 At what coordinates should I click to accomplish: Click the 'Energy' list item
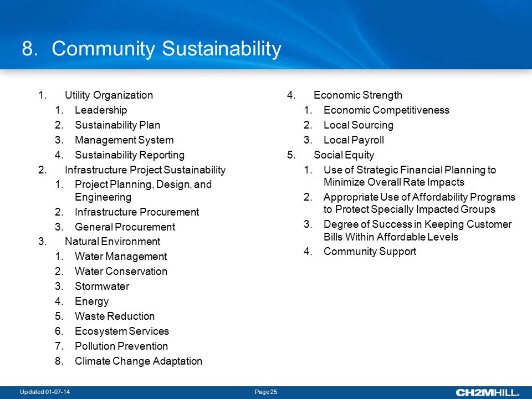[91, 301]
